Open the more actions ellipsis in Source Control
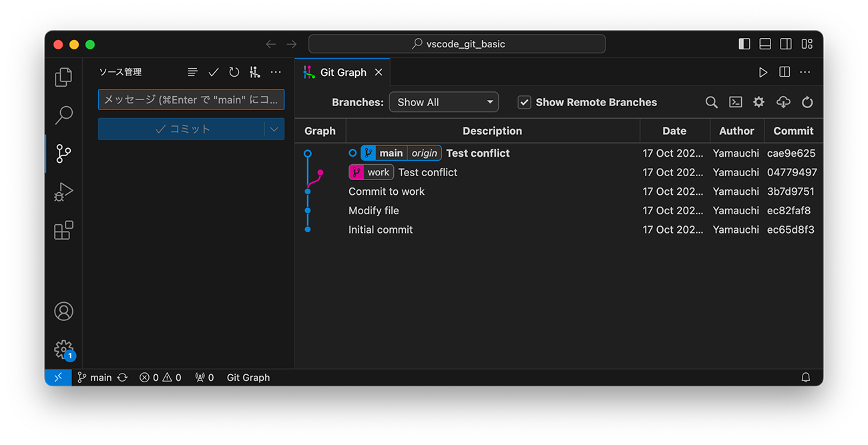 [276, 71]
